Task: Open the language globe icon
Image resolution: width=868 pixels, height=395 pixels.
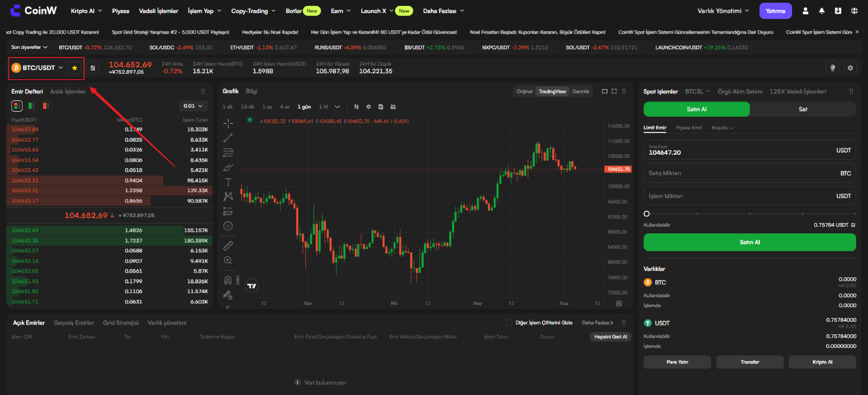Action: pyautogui.click(x=854, y=11)
